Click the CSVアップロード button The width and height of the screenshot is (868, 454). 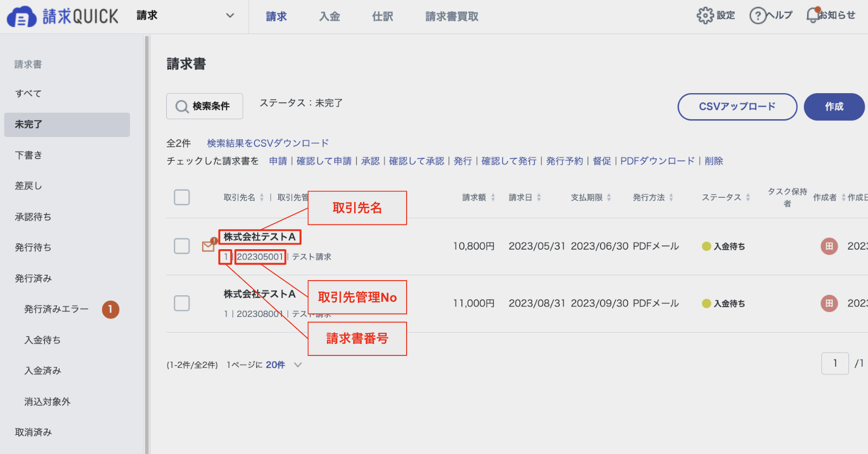(x=737, y=107)
